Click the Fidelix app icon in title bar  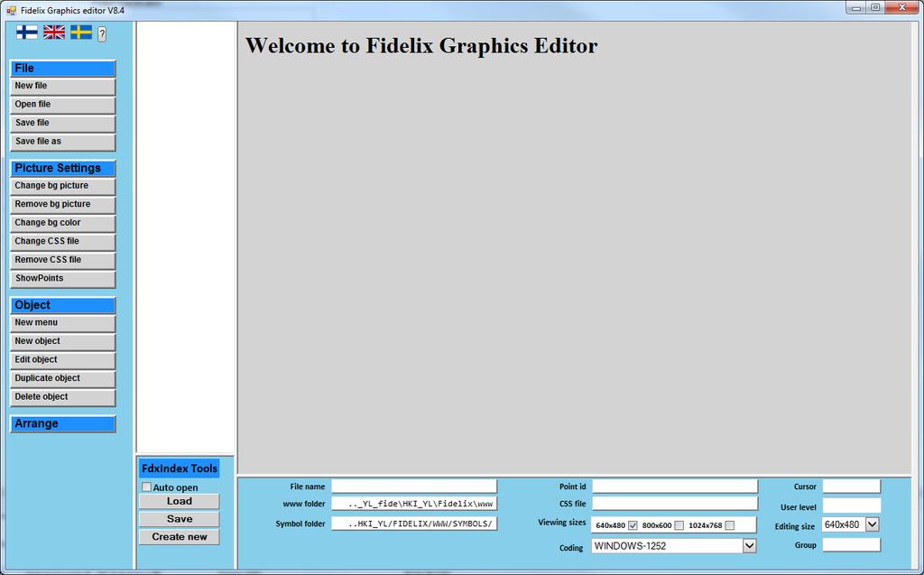tap(11, 10)
